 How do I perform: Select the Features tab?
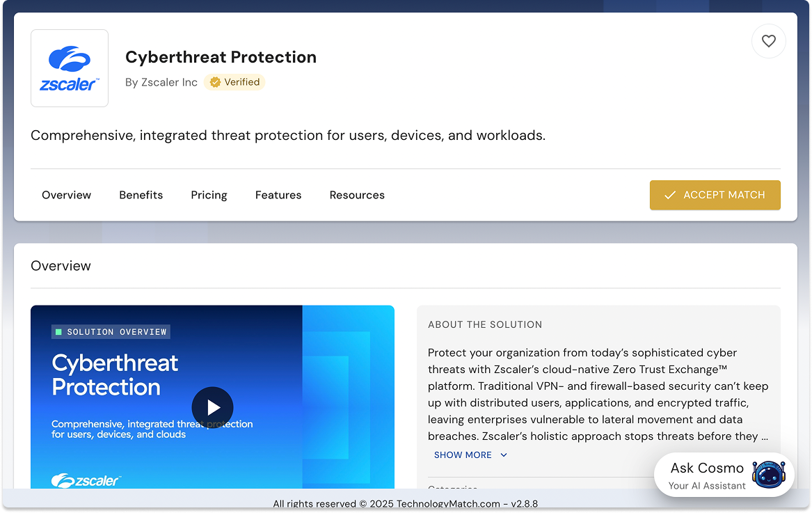(x=278, y=195)
